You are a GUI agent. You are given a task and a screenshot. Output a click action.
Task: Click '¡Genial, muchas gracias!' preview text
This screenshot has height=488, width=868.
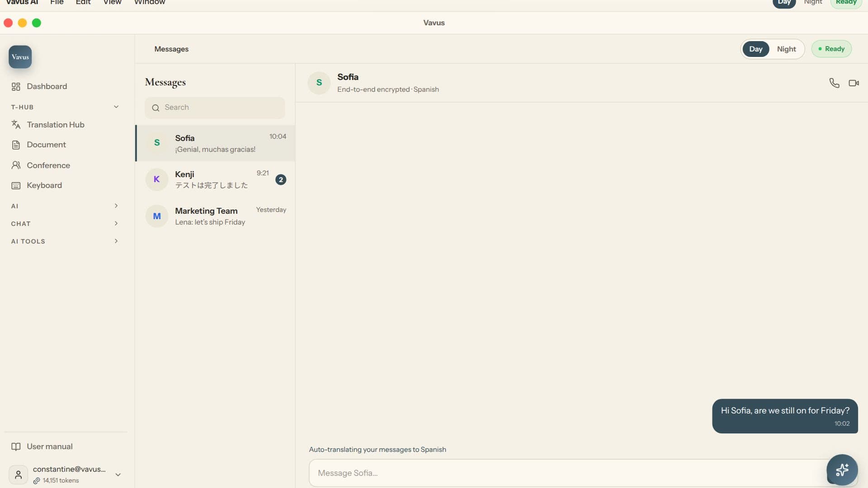(x=215, y=150)
